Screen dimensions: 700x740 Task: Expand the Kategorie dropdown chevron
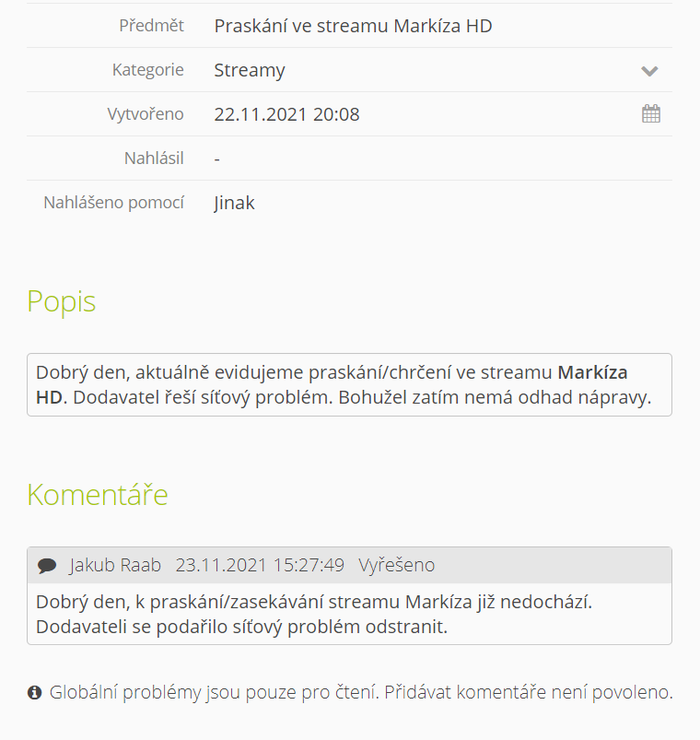tap(649, 71)
